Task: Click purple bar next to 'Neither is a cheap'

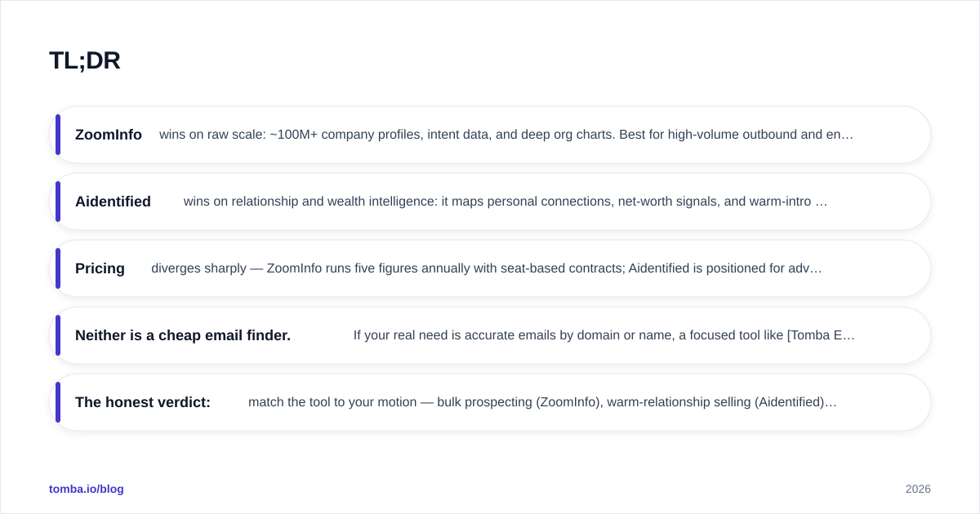Action: (58, 335)
